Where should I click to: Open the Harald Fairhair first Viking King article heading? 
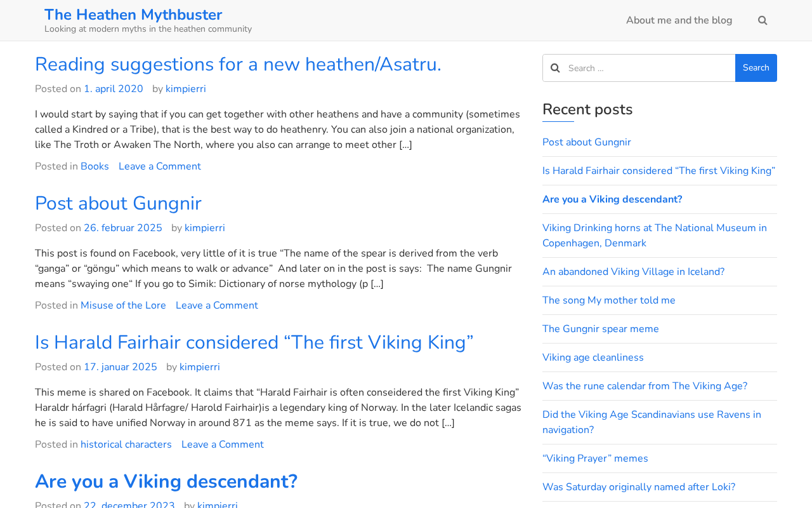tap(254, 342)
